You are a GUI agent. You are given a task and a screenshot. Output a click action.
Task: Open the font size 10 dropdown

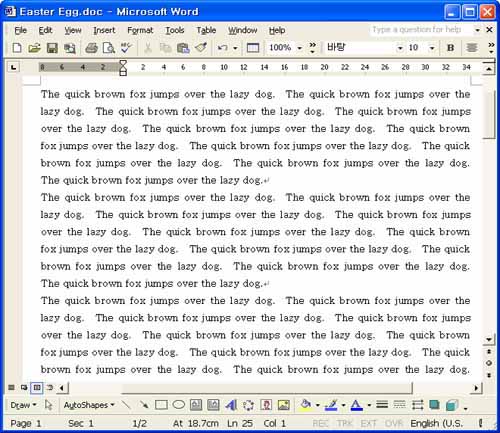[x=432, y=48]
